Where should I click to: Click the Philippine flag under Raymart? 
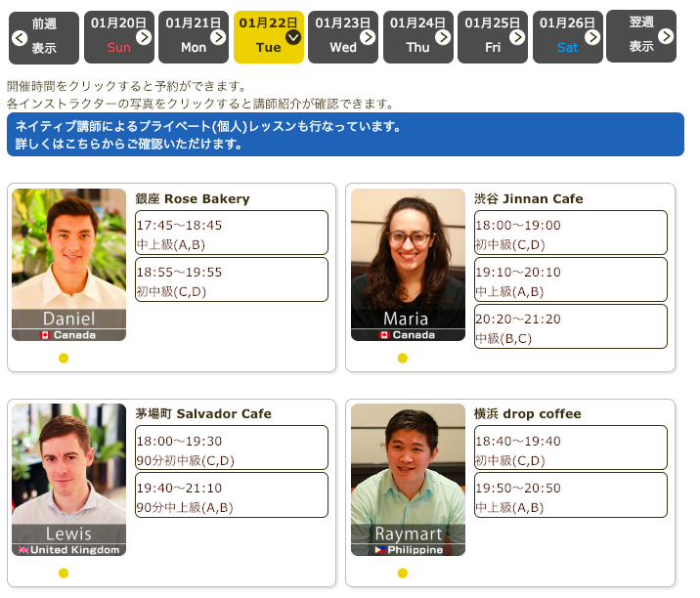[x=380, y=550]
